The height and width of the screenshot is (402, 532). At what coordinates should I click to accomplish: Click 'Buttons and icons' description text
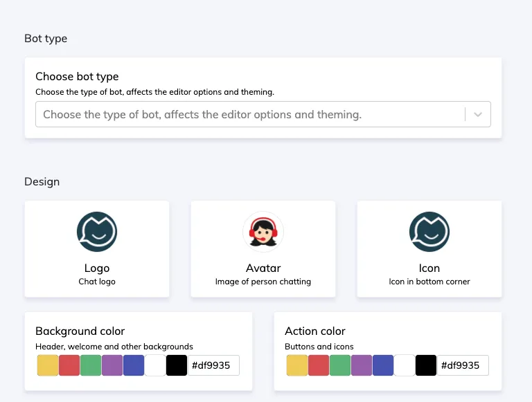(x=319, y=347)
